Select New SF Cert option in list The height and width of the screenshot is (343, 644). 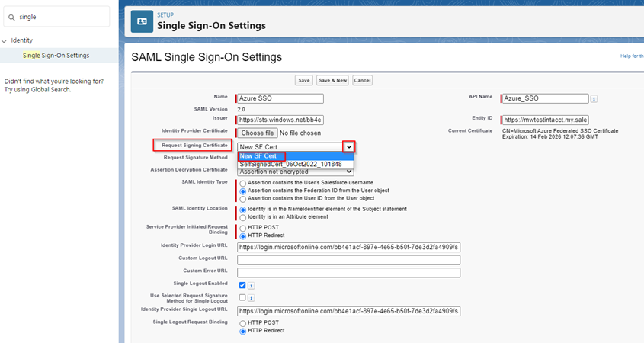coord(295,156)
